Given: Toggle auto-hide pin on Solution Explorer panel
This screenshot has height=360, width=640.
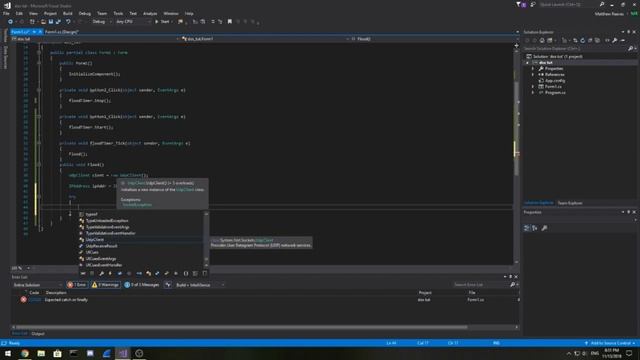Looking at the screenshot, I should pos(629,32).
